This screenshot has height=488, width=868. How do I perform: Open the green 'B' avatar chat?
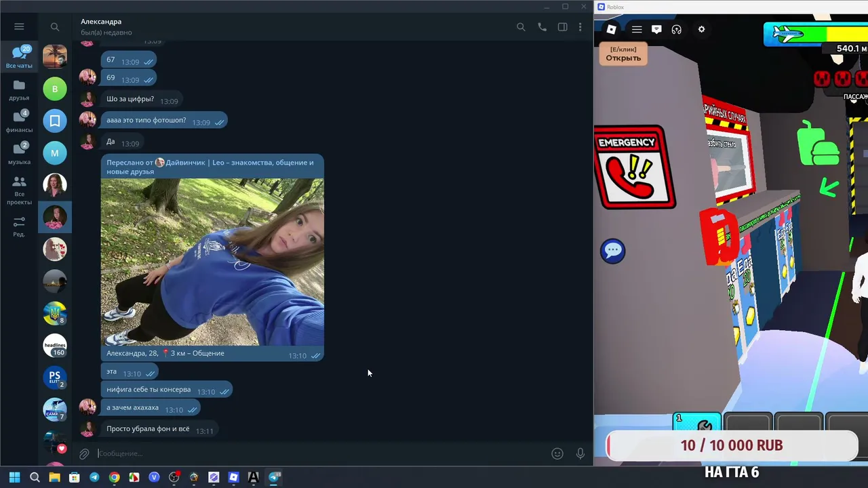[55, 89]
